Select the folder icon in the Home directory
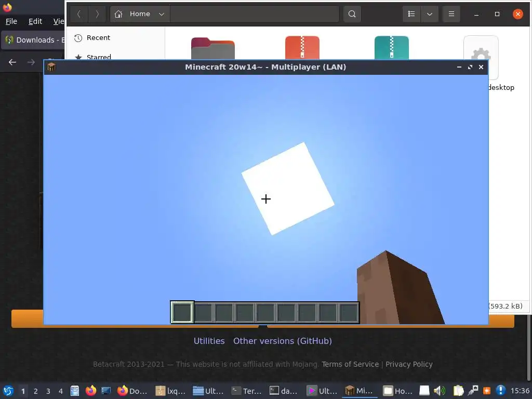The height and width of the screenshot is (399, 532). pyautogui.click(x=212, y=48)
